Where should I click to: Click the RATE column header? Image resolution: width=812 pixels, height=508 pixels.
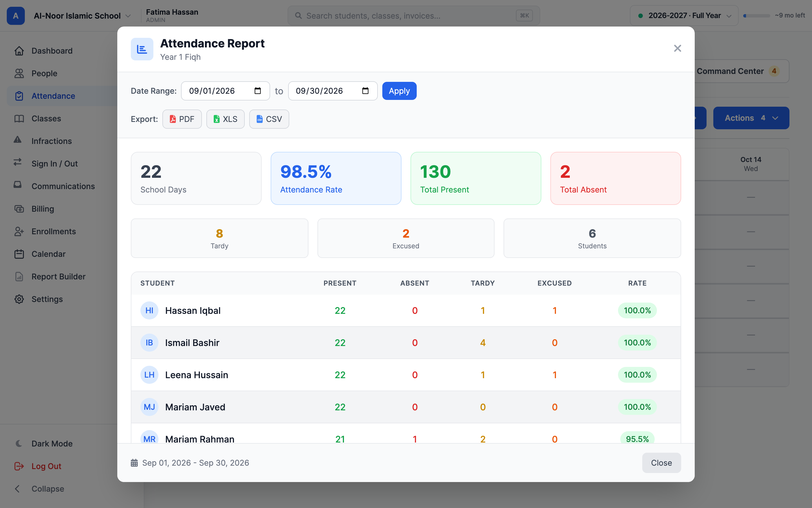637,283
